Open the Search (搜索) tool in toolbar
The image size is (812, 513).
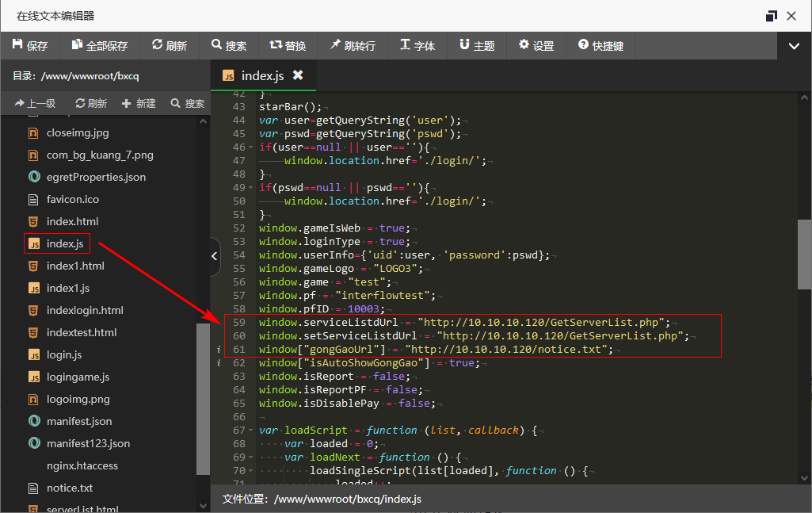click(x=229, y=46)
